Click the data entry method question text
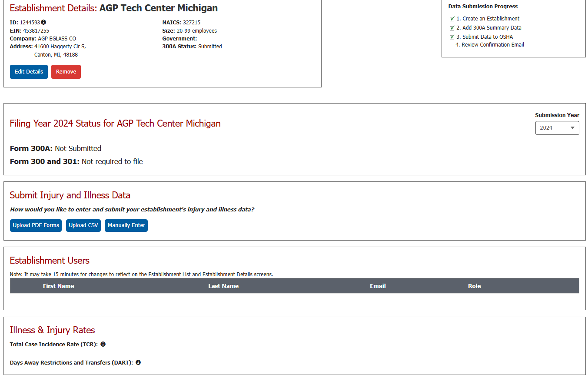Viewport: 588px width, 375px height. click(x=132, y=210)
